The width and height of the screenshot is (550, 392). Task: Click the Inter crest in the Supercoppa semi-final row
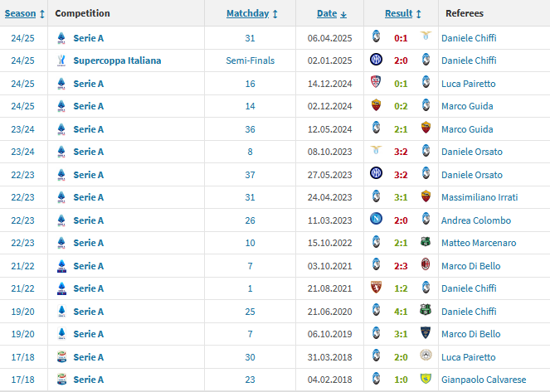pos(376,60)
